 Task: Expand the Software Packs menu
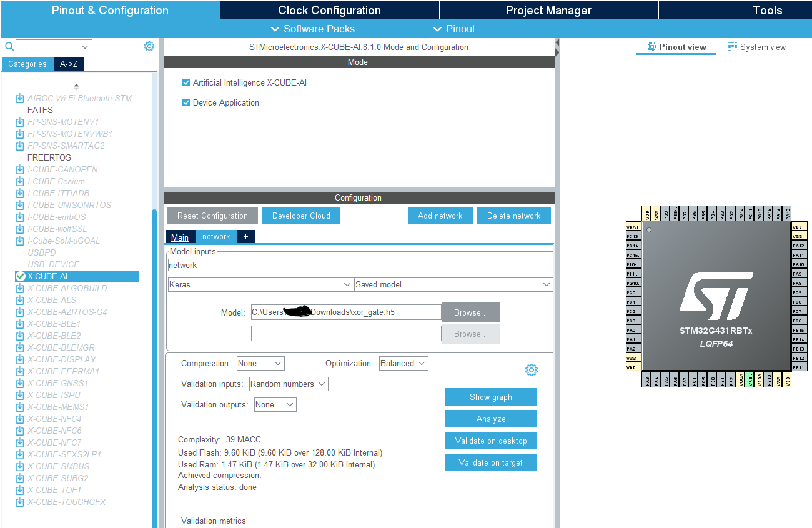tap(312, 29)
